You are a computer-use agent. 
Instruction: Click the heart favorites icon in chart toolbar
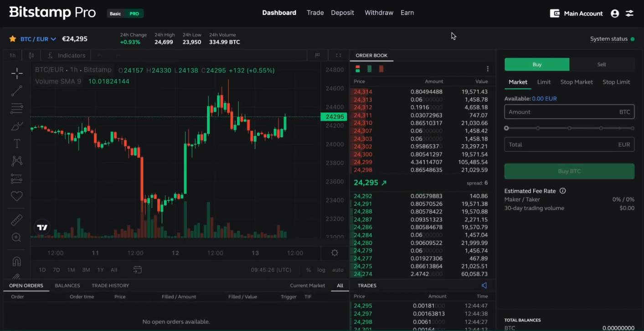point(17,196)
